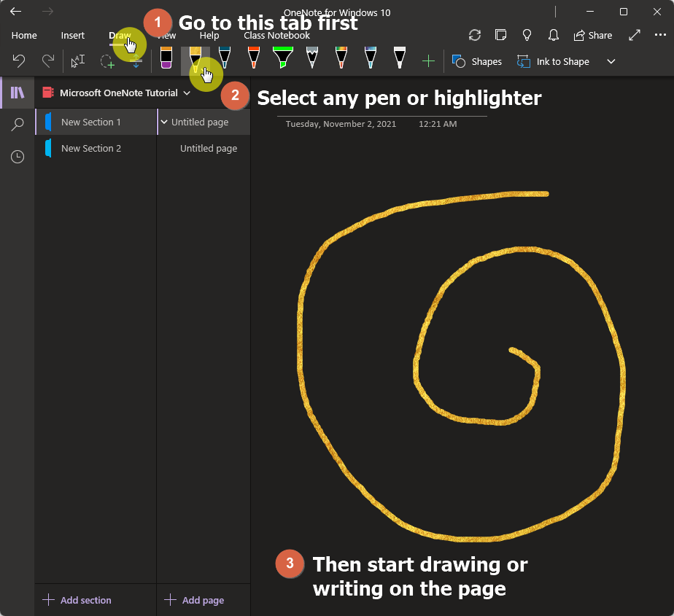
Task: Click the Ink to Shape button
Action: point(553,61)
